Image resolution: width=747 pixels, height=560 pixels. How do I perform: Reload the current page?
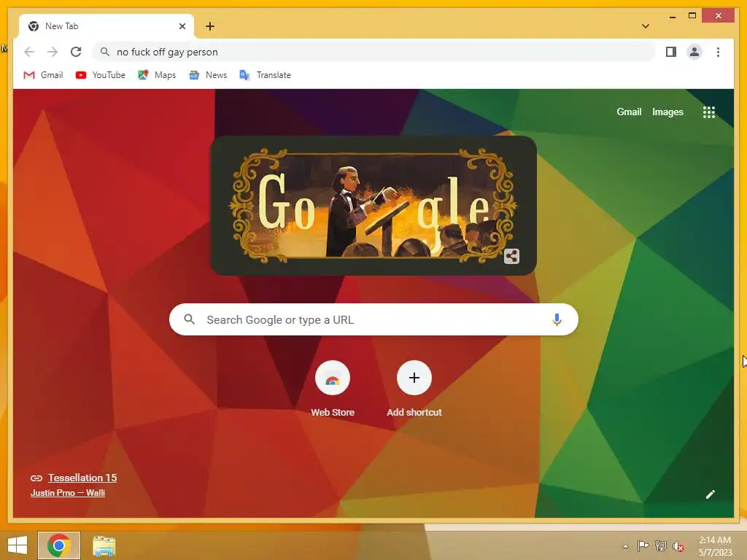coord(76,52)
